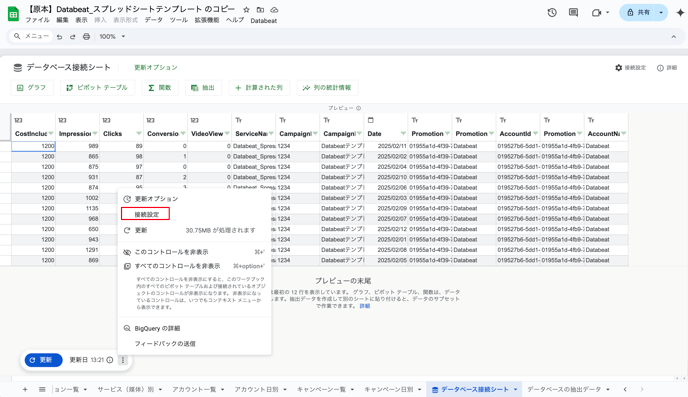
Task: Click the 詳細 info icon at top right
Action: (660, 68)
